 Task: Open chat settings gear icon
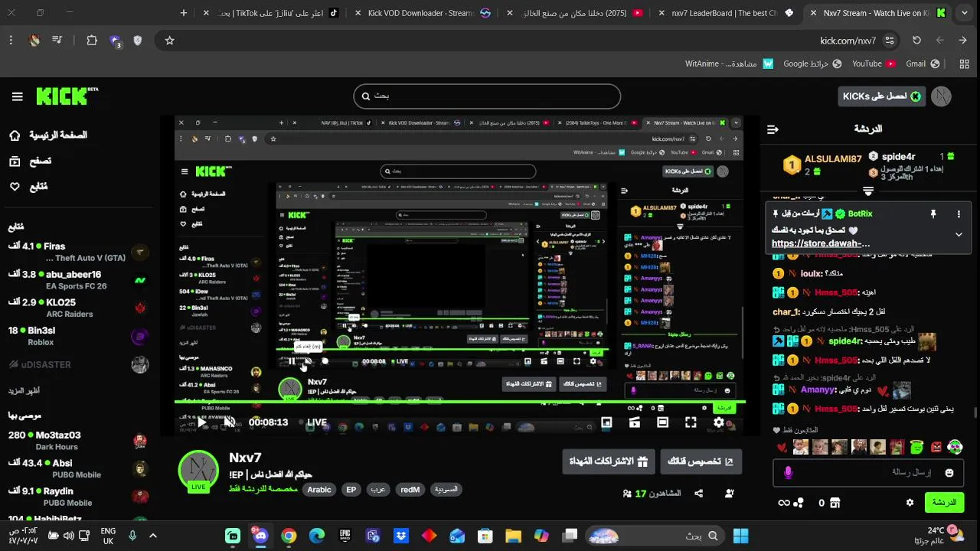click(x=910, y=503)
